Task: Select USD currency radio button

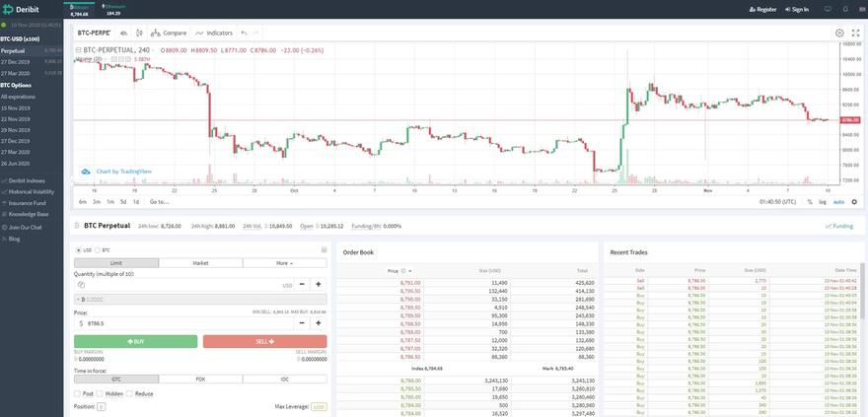Action: (x=78, y=250)
